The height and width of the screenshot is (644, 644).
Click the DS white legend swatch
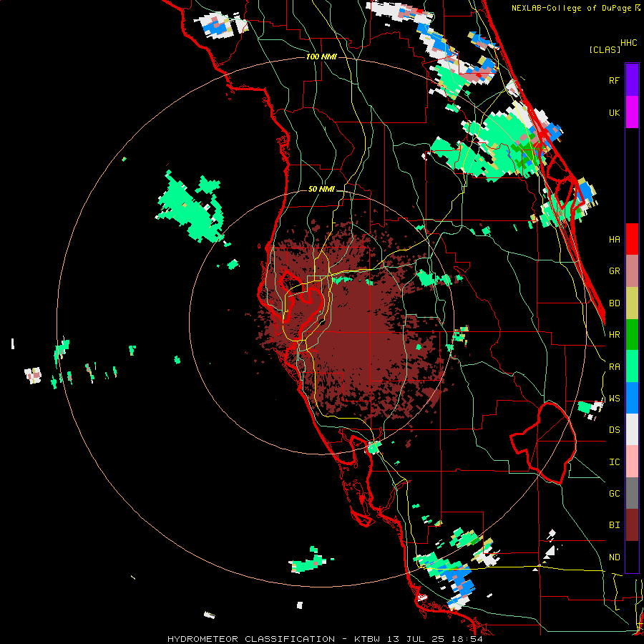click(632, 430)
